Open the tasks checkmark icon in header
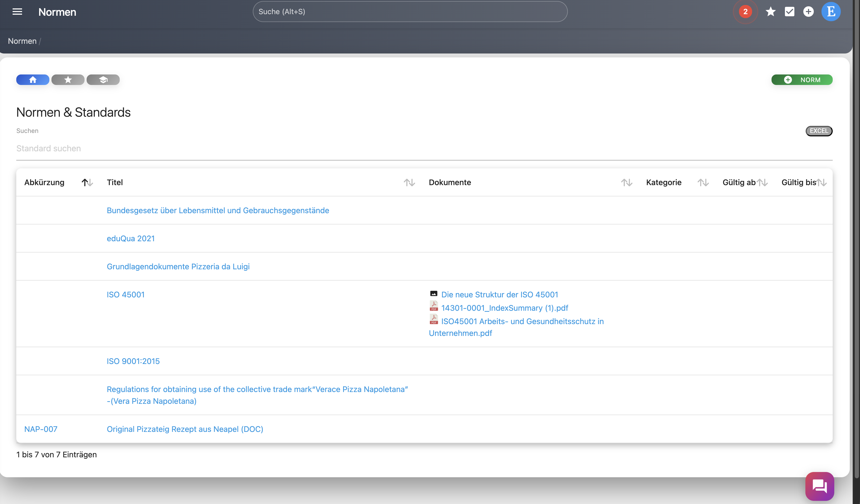The width and height of the screenshot is (860, 504). pyautogui.click(x=789, y=12)
